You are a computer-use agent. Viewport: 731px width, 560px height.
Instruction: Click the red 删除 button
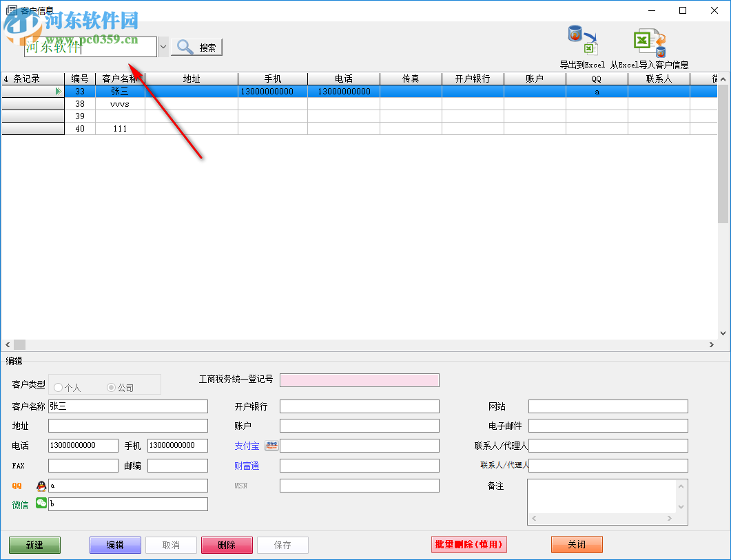click(x=227, y=545)
